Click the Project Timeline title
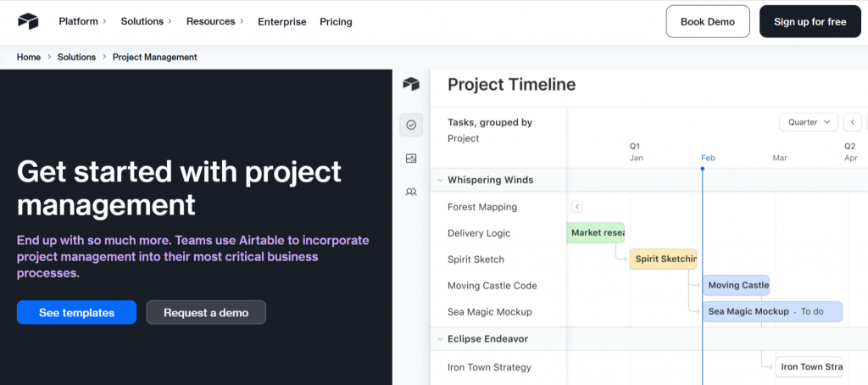868x385 pixels. 511,84
